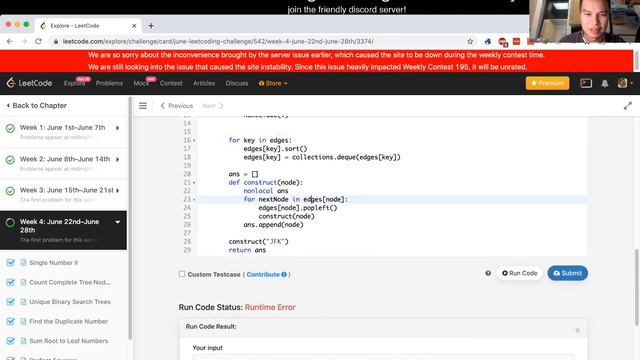Go to Previous problem
The image size is (640, 360).
(x=177, y=106)
